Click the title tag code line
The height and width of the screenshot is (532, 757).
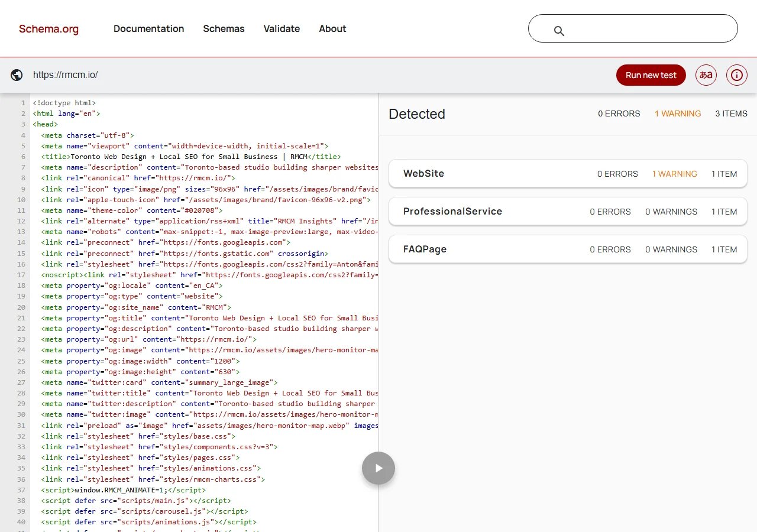(191, 157)
